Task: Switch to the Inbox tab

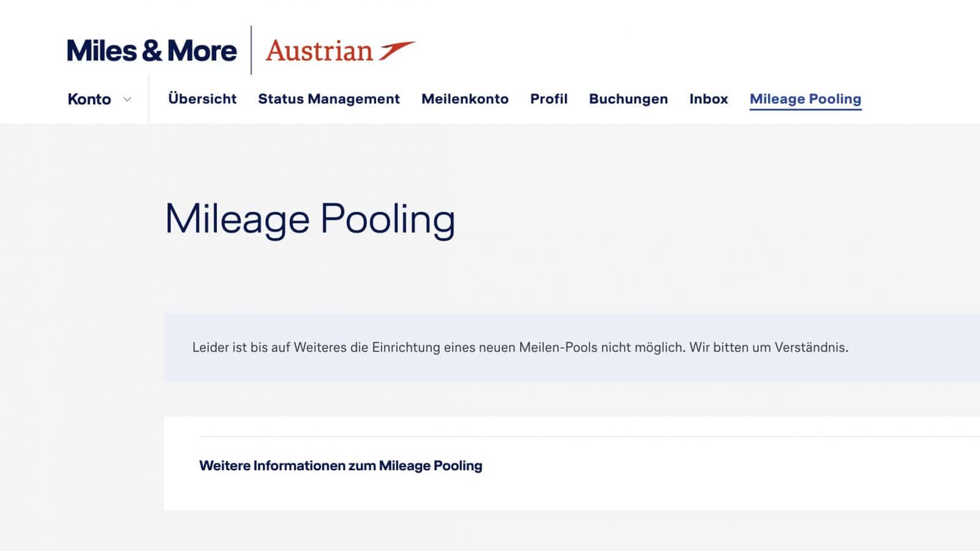Action: [709, 99]
